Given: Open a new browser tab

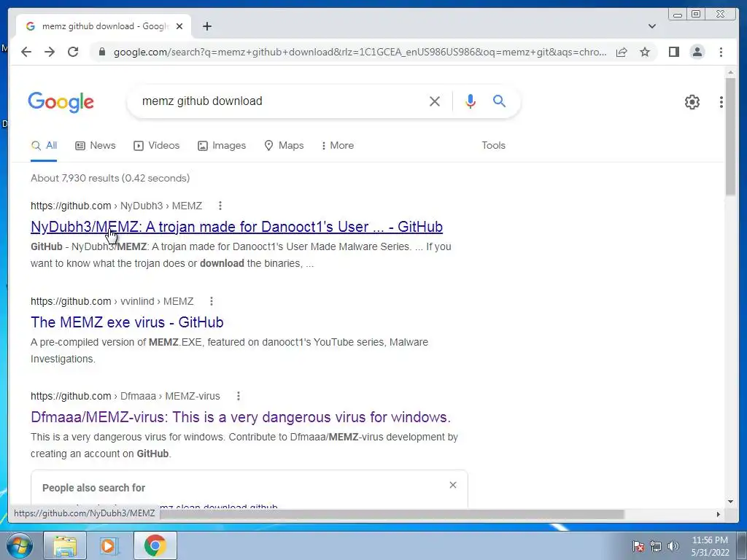Looking at the screenshot, I should 206,27.
